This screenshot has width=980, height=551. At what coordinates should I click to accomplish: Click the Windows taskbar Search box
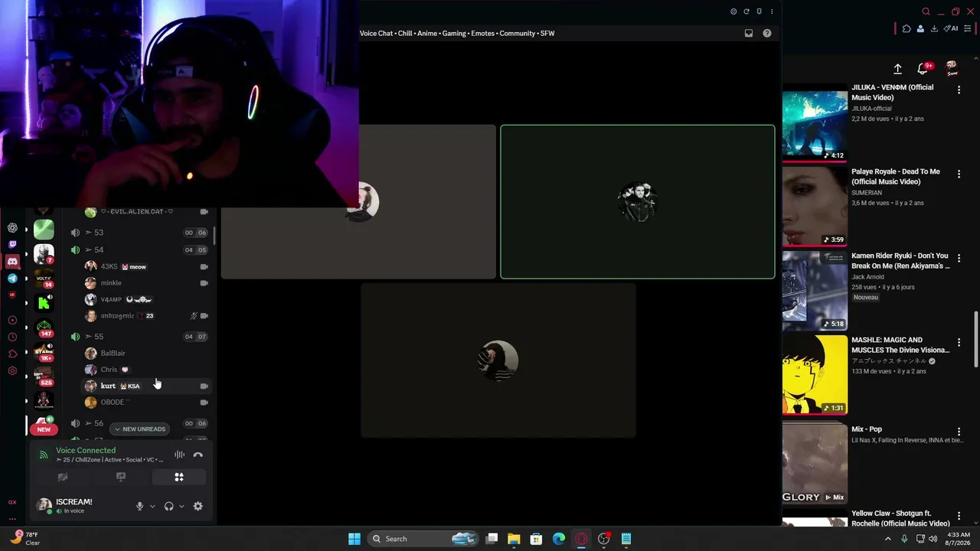tap(422, 539)
